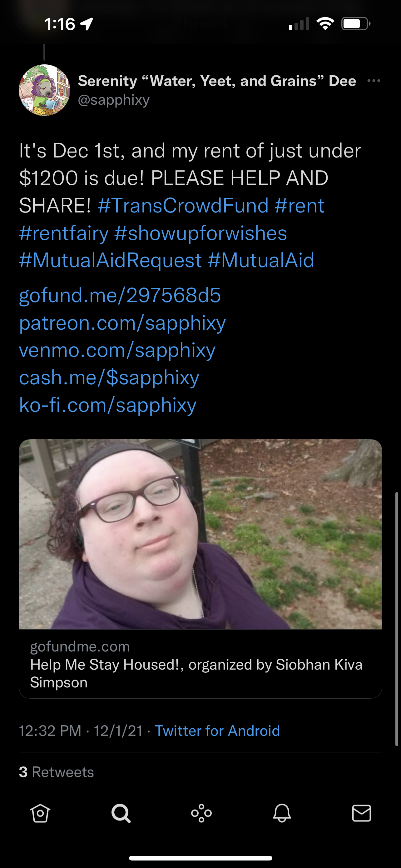Open the #rentfairy hashtag
The width and height of the screenshot is (401, 868).
click(64, 233)
